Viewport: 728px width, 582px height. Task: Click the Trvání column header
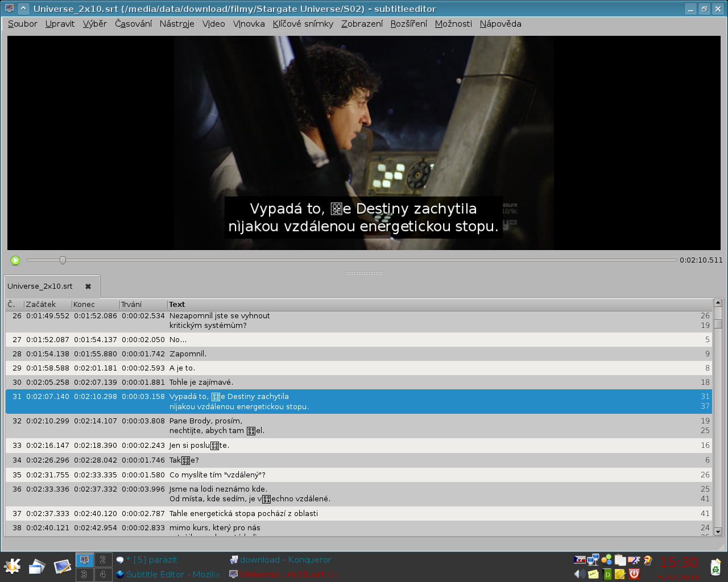click(143, 305)
